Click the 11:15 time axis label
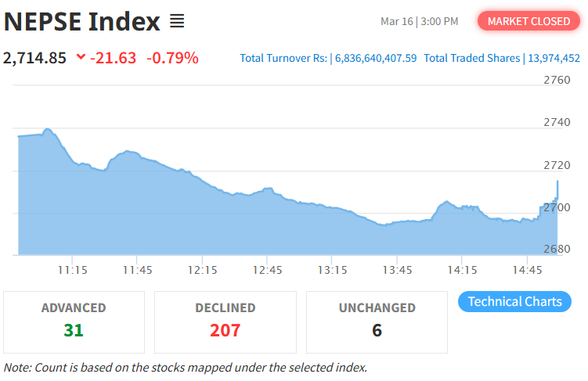 pos(71,269)
